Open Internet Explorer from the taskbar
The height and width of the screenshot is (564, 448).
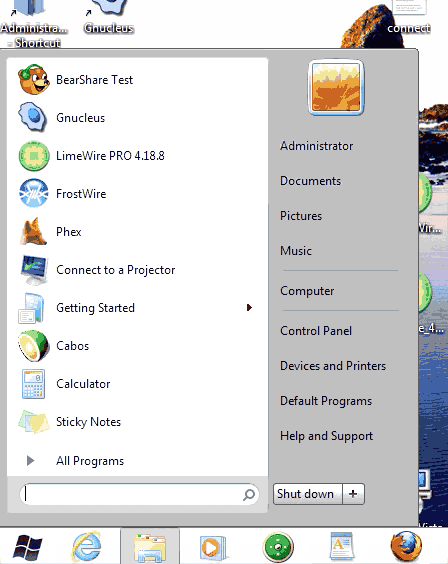click(87, 547)
